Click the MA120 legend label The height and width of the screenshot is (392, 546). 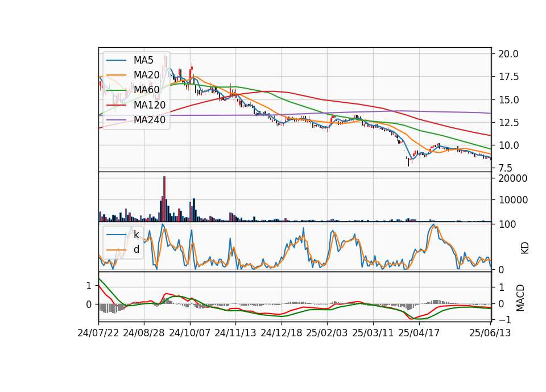click(x=150, y=105)
